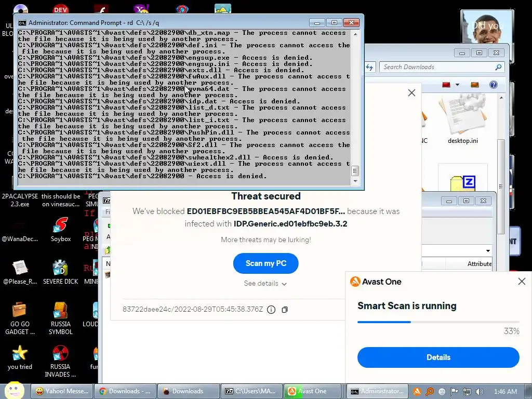Open Explorer help question mark icon

[494, 85]
